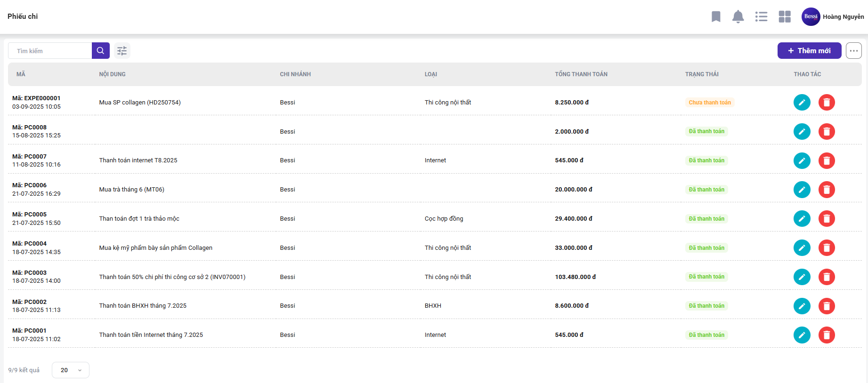Click the Thêm mới button
Viewport: 868px width, 383px height.
pyautogui.click(x=809, y=51)
